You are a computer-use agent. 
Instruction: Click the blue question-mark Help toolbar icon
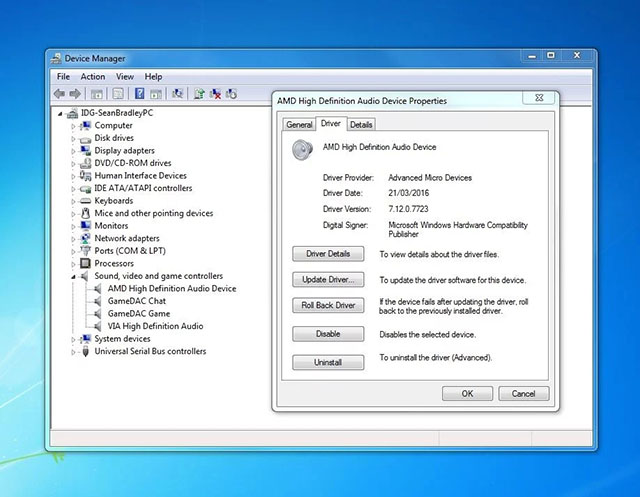(x=139, y=94)
